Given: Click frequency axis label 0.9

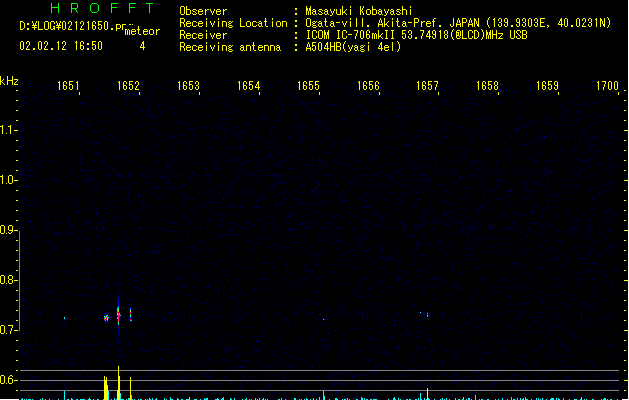Looking at the screenshot, I should 6,230.
